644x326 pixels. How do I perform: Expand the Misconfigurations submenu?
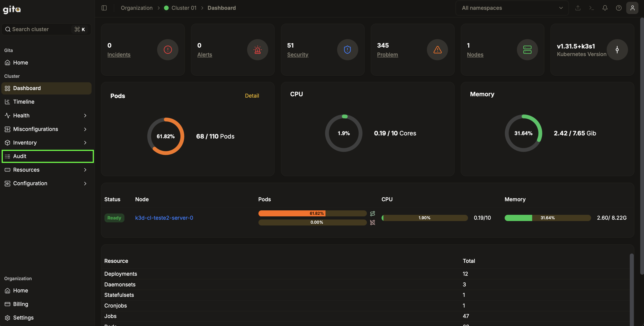click(46, 129)
